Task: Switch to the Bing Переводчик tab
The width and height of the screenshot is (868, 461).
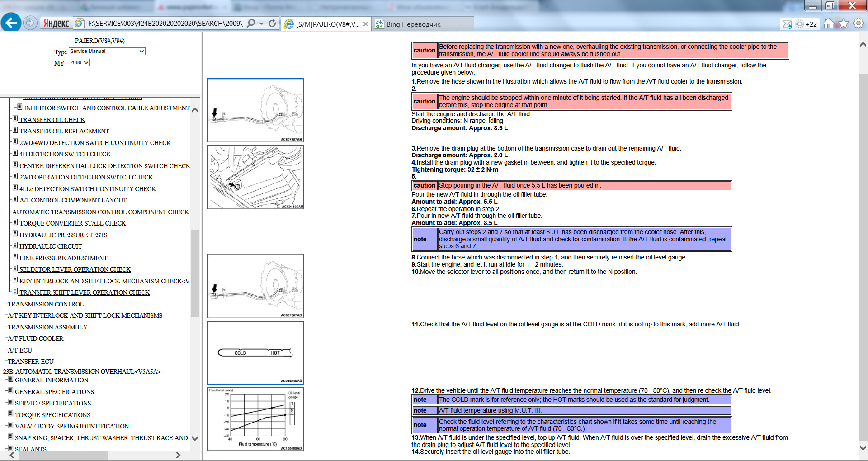Action: [413, 24]
